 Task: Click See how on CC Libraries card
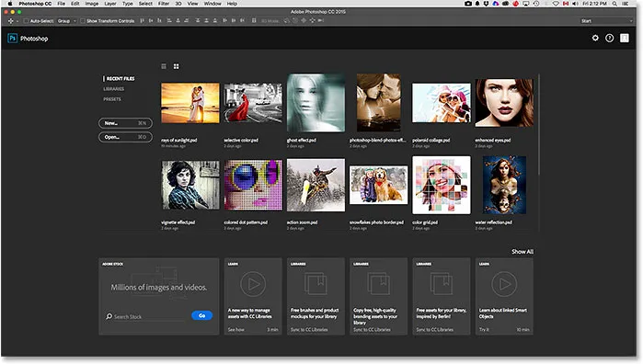click(x=236, y=330)
